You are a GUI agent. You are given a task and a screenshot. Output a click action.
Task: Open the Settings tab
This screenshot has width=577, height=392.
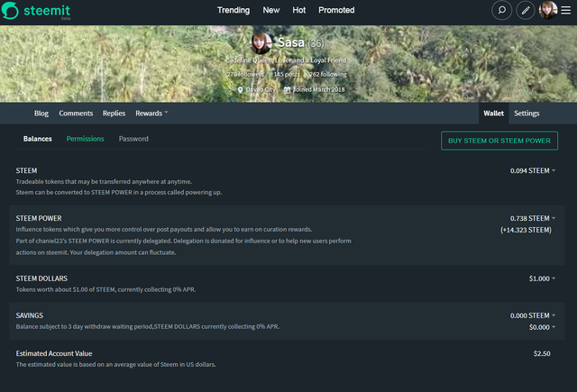[527, 114]
